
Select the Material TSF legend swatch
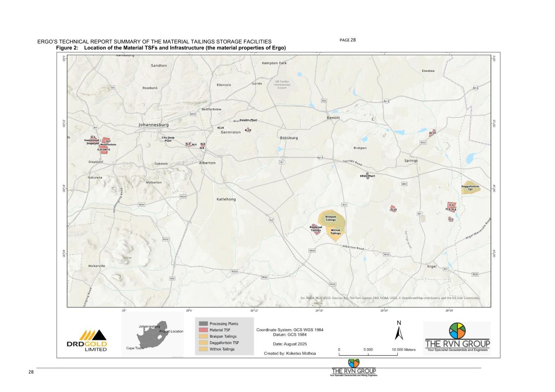(x=203, y=330)
